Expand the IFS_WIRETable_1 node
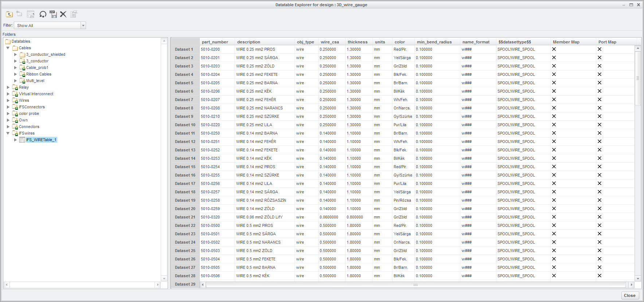Image resolution: width=644 pixels, height=302 pixels. coord(15,140)
